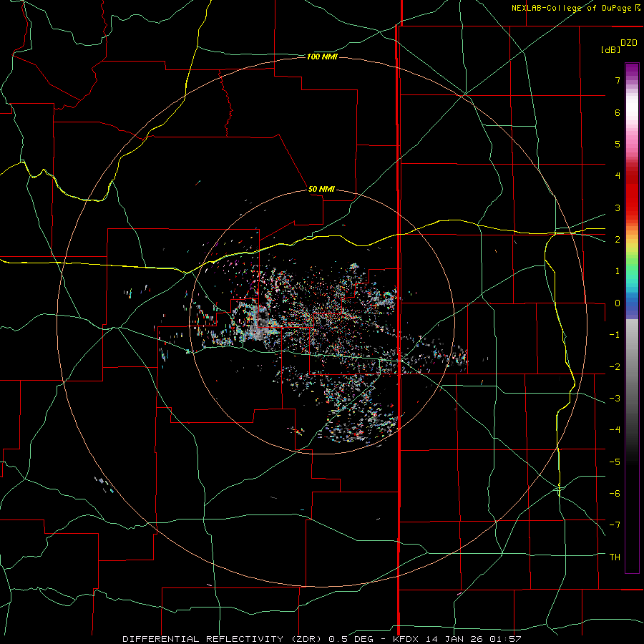Click the 0 value on the color scale
The height and width of the screenshot is (644, 644).
(618, 303)
